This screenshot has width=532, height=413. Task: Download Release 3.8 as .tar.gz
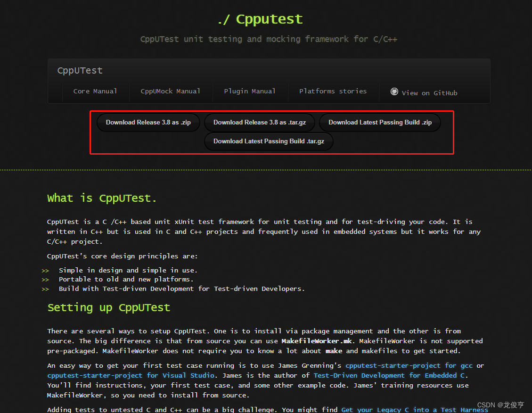point(260,123)
